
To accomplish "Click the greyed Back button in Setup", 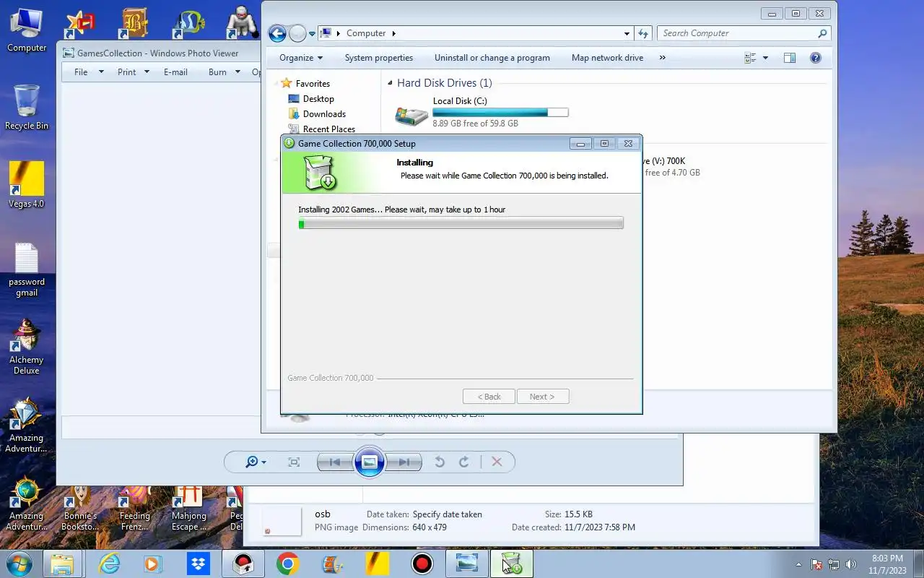I will tap(489, 397).
